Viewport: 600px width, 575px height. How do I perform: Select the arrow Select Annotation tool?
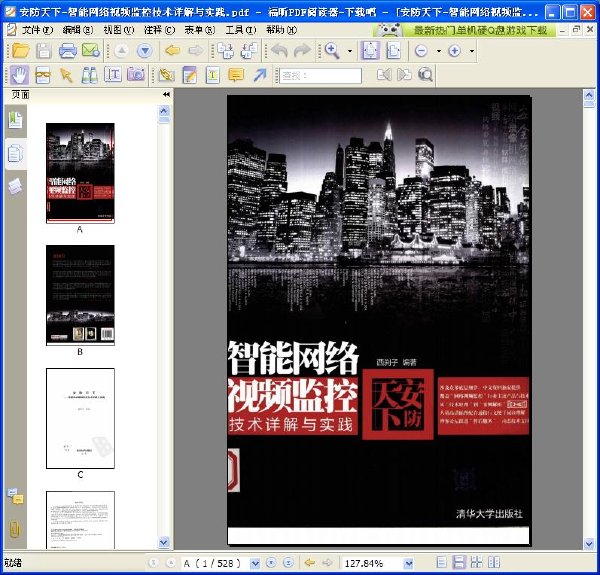click(x=66, y=75)
